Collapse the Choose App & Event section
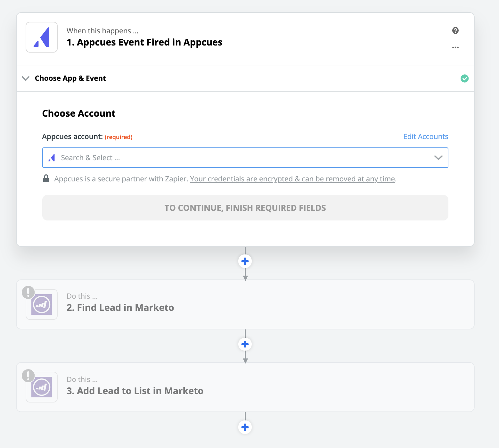Image resolution: width=499 pixels, height=448 pixels. point(26,78)
